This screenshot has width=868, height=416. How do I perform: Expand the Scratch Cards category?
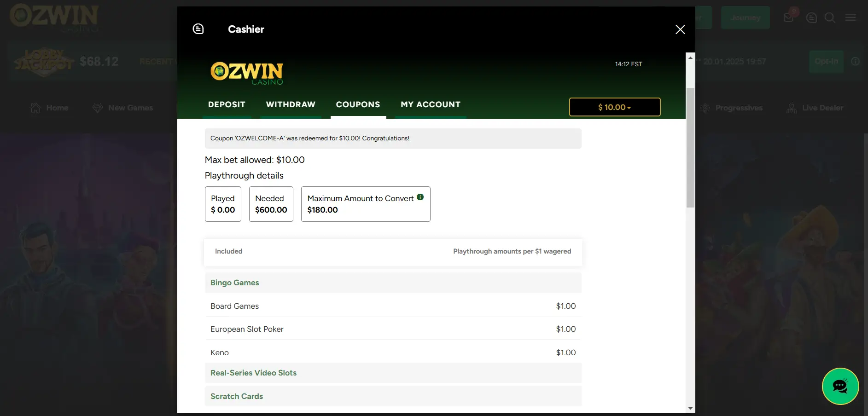(x=393, y=396)
